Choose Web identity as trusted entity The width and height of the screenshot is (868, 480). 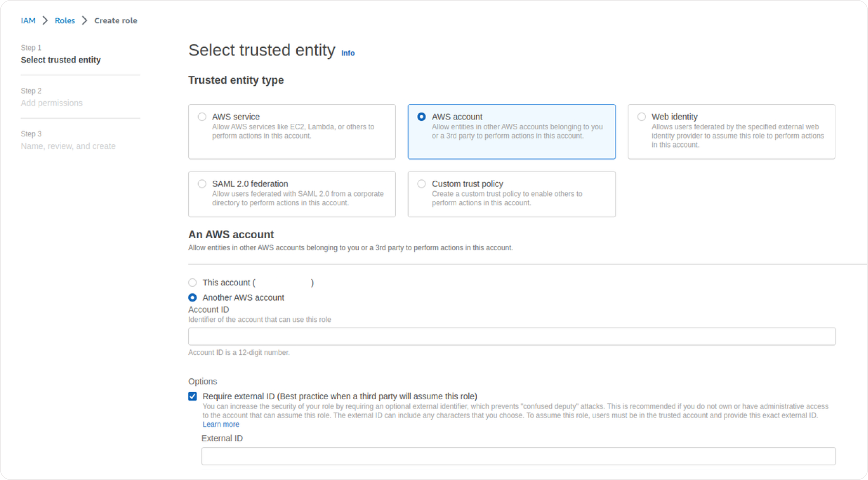[x=642, y=117]
